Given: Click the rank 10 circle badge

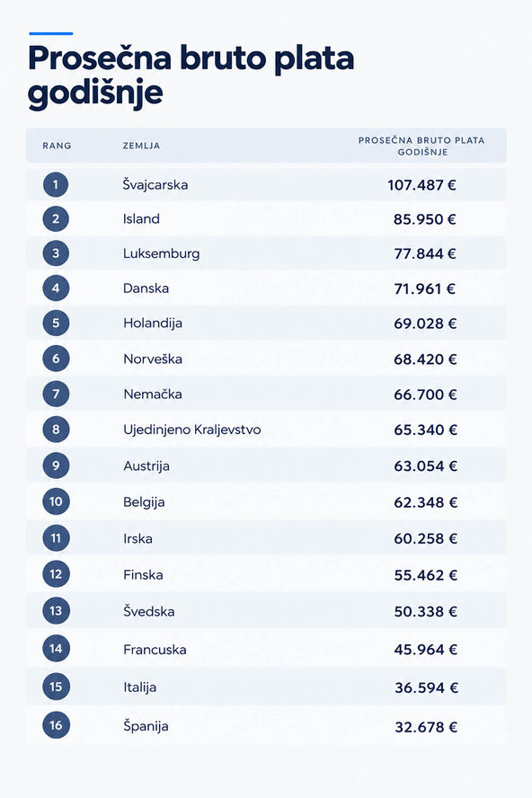Looking at the screenshot, I should (56, 501).
